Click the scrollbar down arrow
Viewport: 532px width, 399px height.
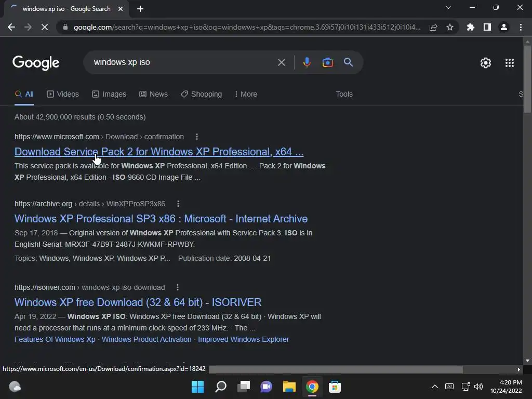pos(527,361)
